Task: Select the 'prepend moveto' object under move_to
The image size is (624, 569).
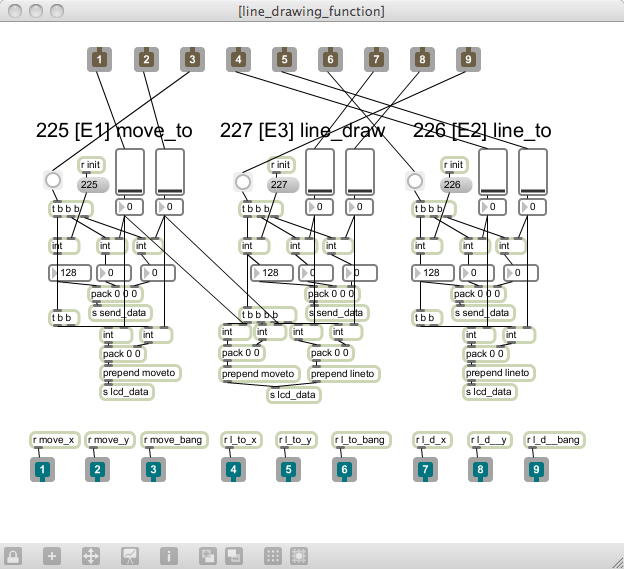Action: [x=140, y=373]
